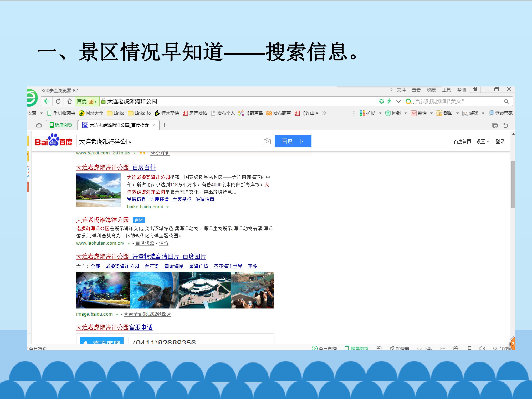Click the 百度一下 search button

(293, 141)
